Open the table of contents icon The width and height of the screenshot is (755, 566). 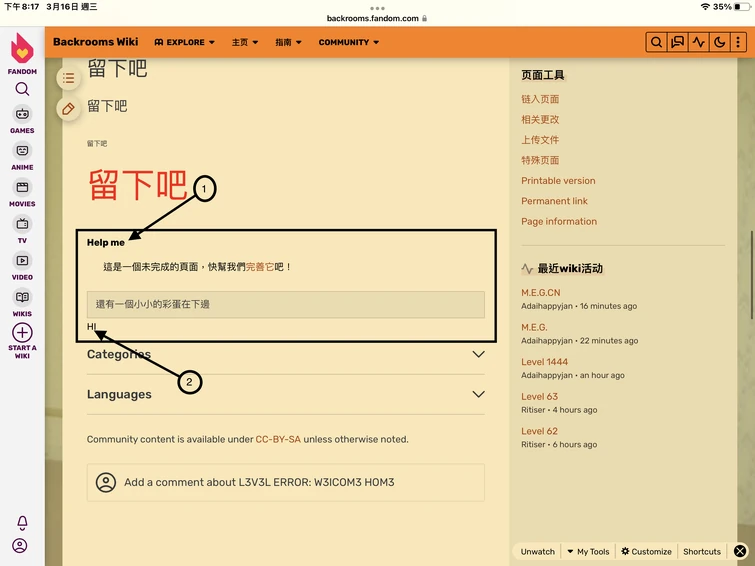coord(68,78)
